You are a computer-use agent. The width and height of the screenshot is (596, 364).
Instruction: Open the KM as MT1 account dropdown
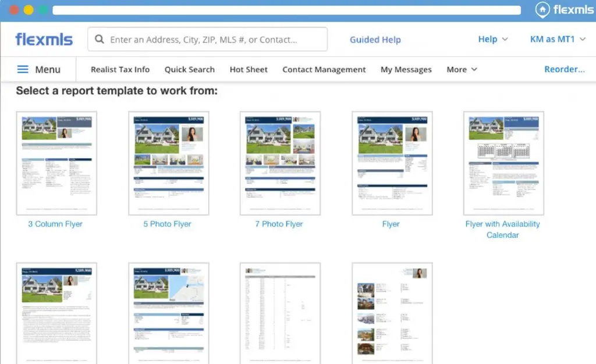[x=557, y=40]
